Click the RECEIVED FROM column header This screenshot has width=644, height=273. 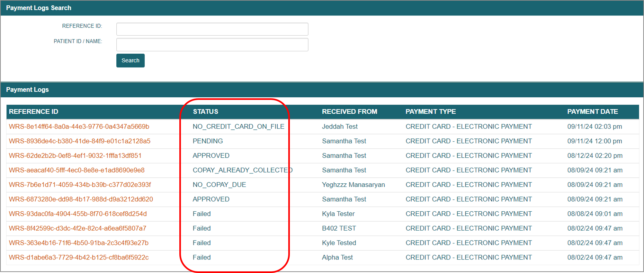coord(349,111)
